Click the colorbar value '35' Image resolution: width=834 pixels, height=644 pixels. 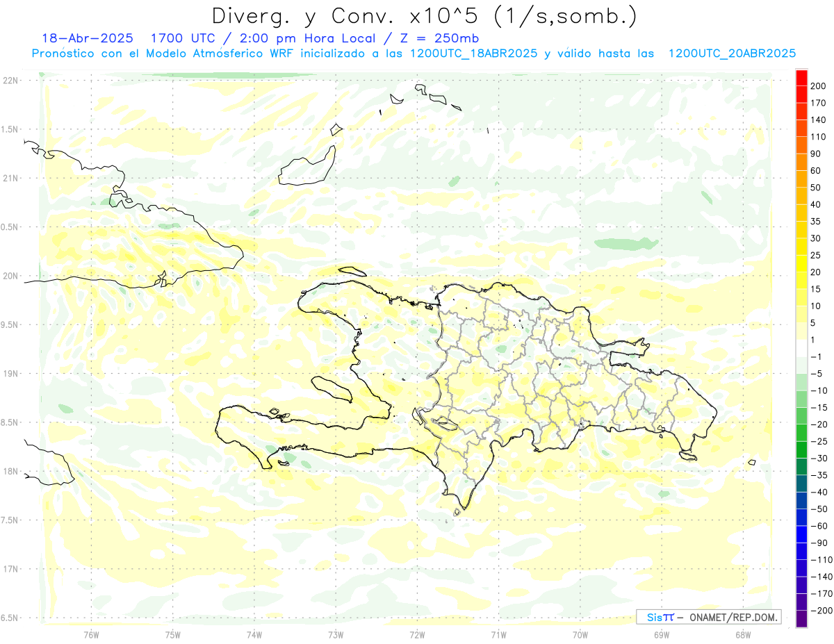816,222
